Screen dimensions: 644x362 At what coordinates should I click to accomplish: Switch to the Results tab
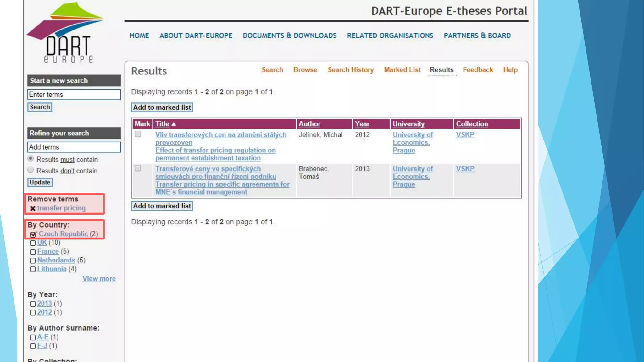tap(441, 70)
